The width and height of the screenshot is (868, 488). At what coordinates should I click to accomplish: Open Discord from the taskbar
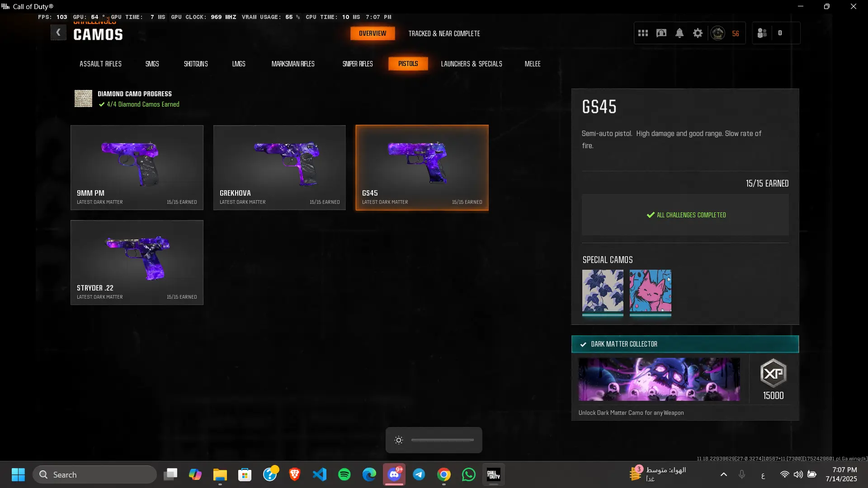(394, 474)
